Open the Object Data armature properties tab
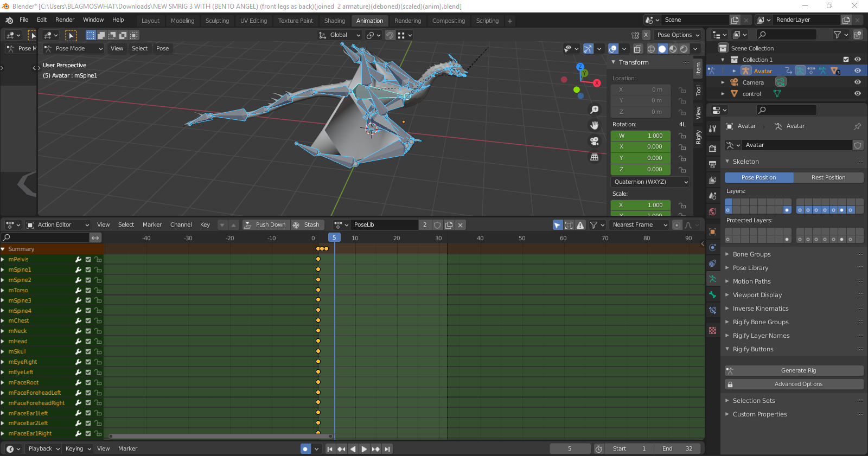868x456 pixels. click(713, 279)
